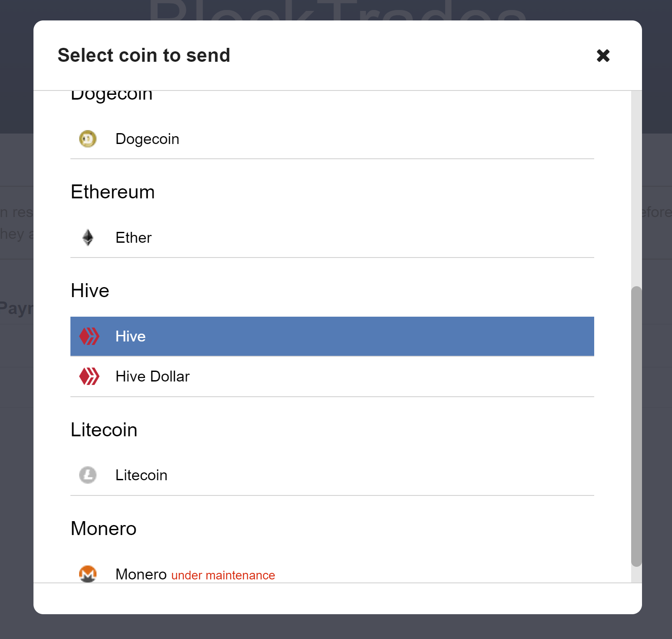
Task: Close the Select coin dialog
Action: 603,56
